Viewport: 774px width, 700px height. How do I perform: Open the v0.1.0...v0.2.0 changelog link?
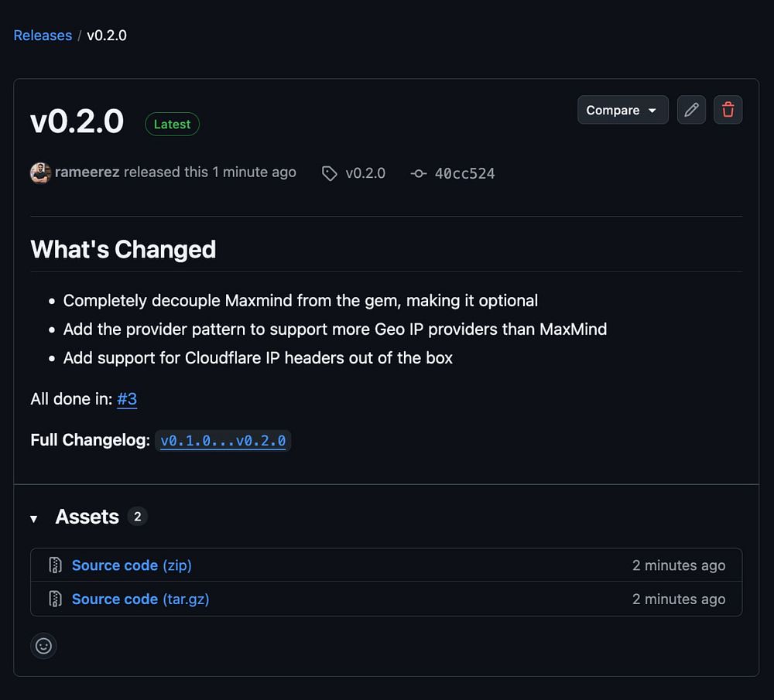click(223, 441)
